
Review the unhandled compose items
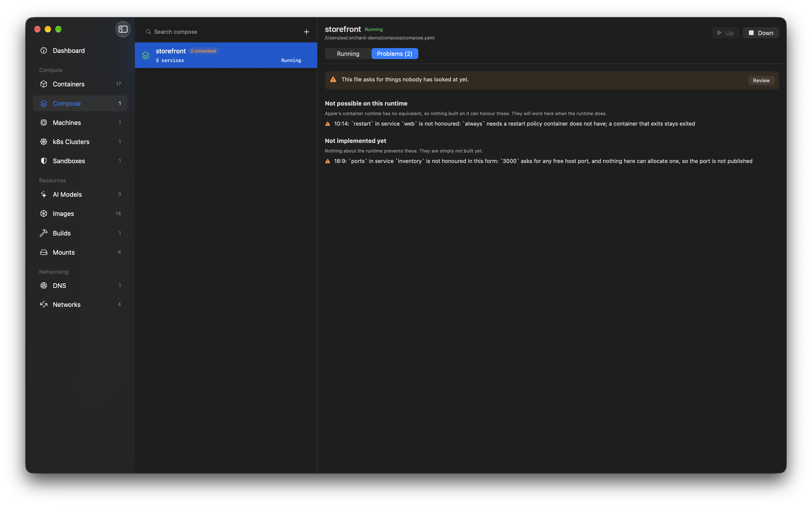coord(761,80)
